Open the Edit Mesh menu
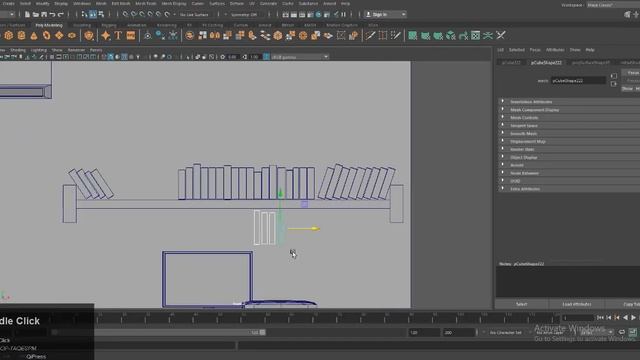This screenshot has height=360, width=640. click(121, 3)
